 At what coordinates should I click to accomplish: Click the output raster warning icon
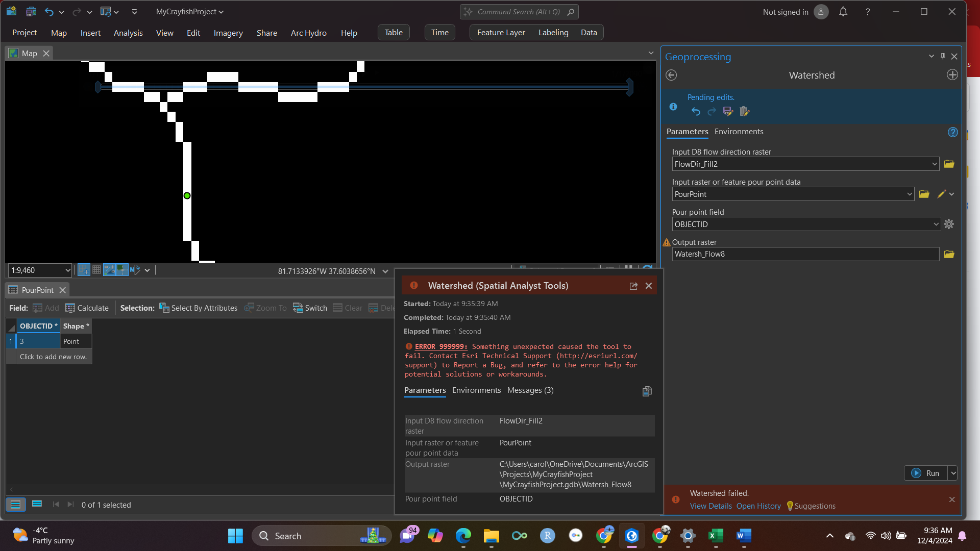point(667,242)
